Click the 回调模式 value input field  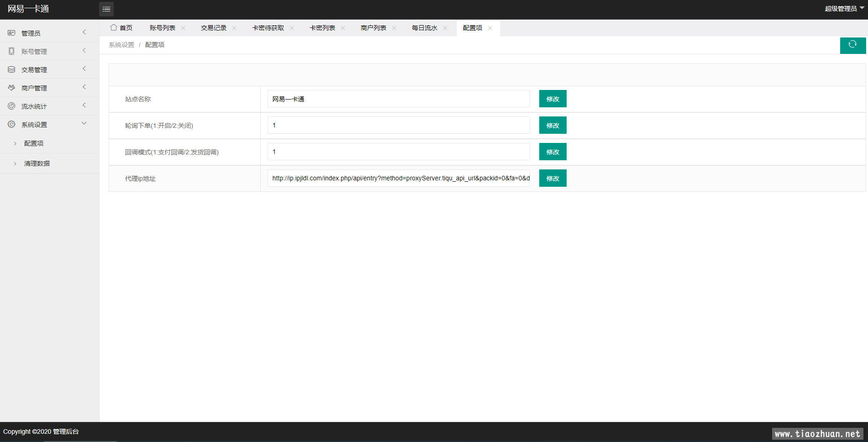pos(399,152)
